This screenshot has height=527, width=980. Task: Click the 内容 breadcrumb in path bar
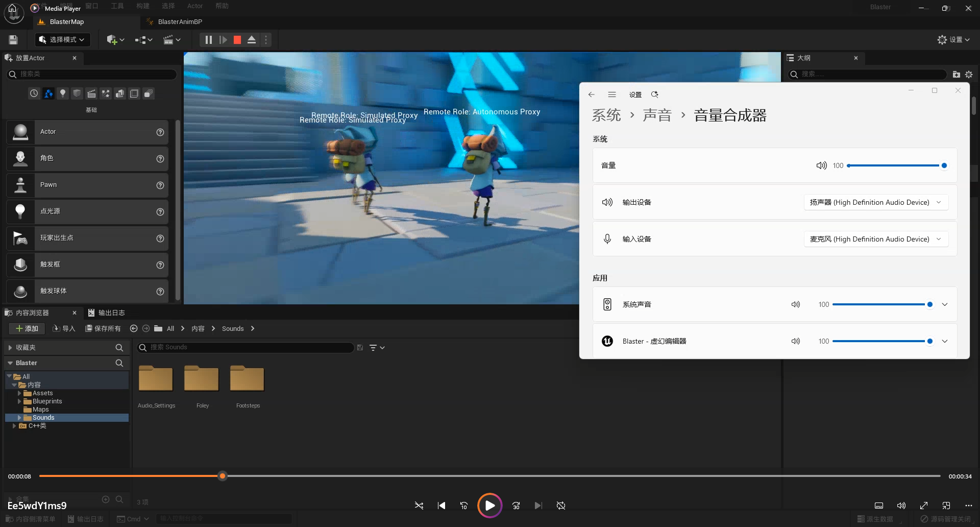[x=198, y=328]
